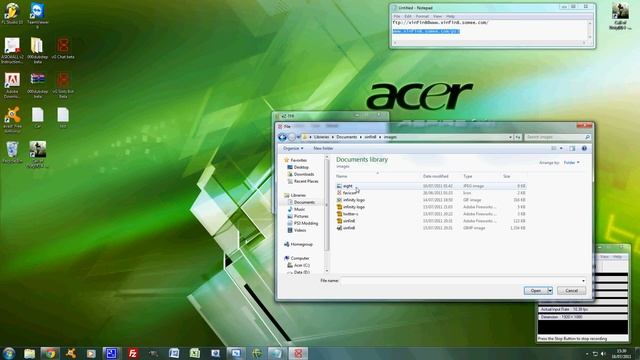Image resolution: width=640 pixels, height=360 pixels.
Task: Open the recent pages dropdown near back button
Action: tap(298, 137)
